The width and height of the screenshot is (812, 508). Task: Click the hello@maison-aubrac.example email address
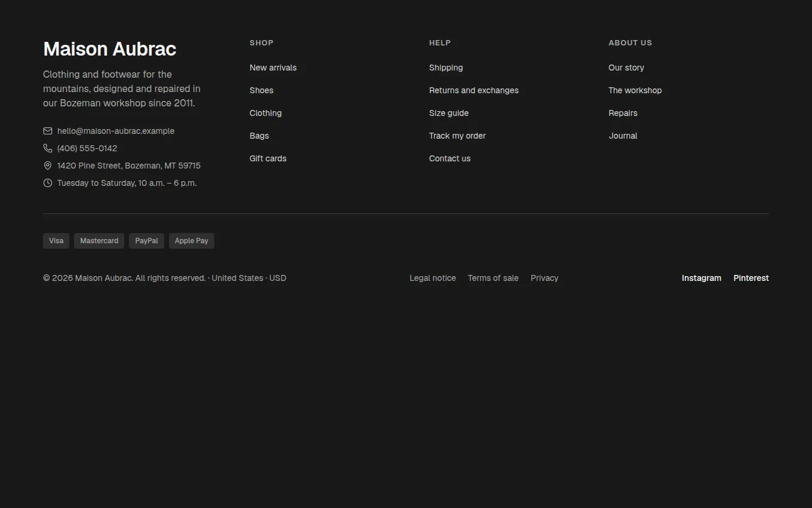(x=116, y=131)
